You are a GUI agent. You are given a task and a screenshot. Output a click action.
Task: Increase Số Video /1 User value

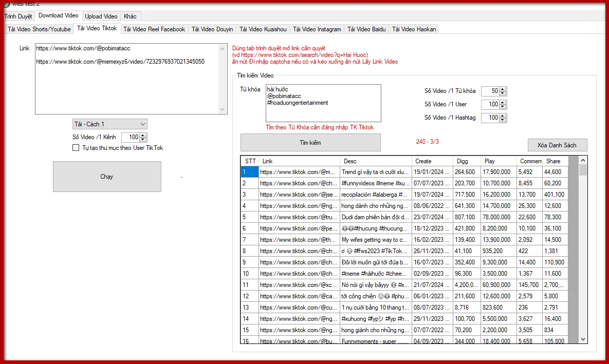point(503,103)
